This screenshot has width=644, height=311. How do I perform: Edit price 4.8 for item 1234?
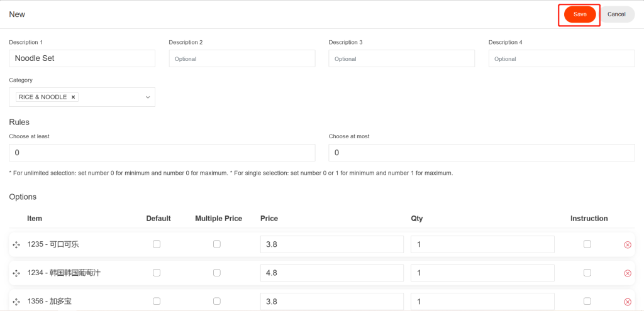pos(332,273)
